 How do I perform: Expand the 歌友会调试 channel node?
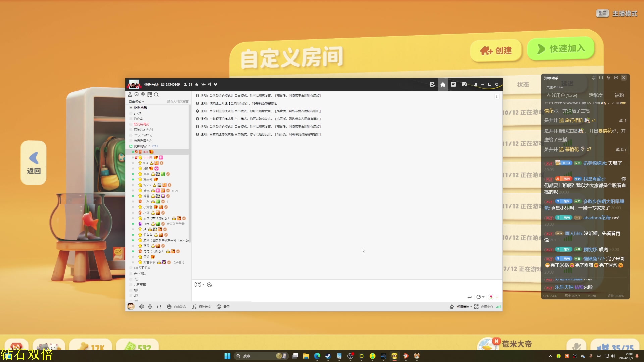click(x=131, y=124)
